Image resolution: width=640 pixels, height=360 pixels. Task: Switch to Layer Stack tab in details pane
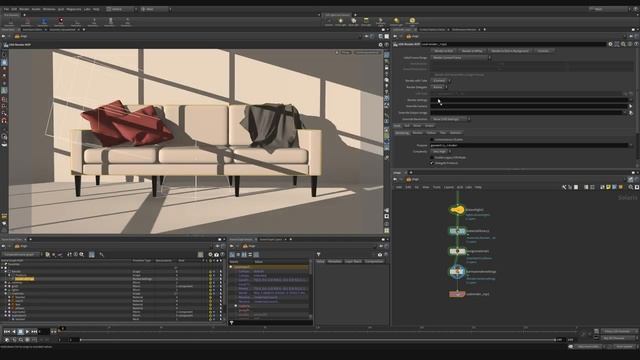tap(353, 261)
